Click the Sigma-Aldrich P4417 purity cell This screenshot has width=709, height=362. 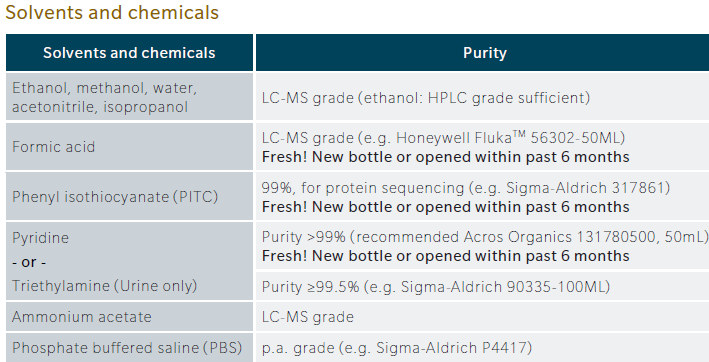[x=482, y=348]
